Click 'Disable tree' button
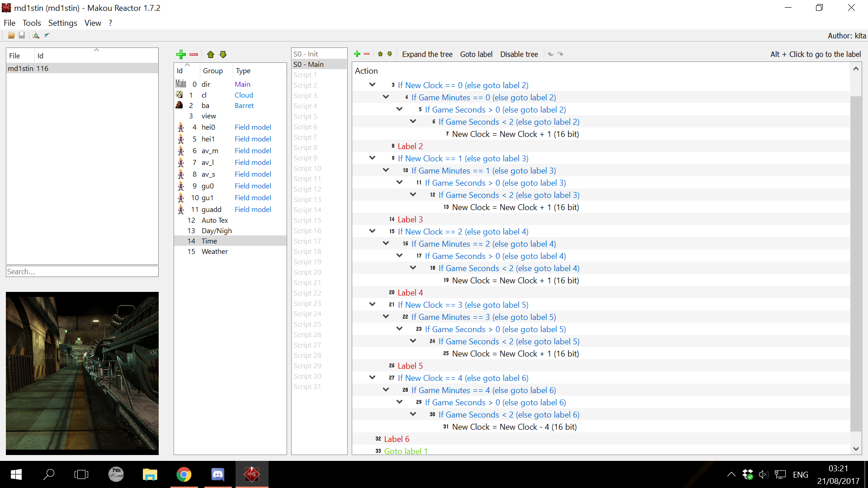 (x=519, y=54)
